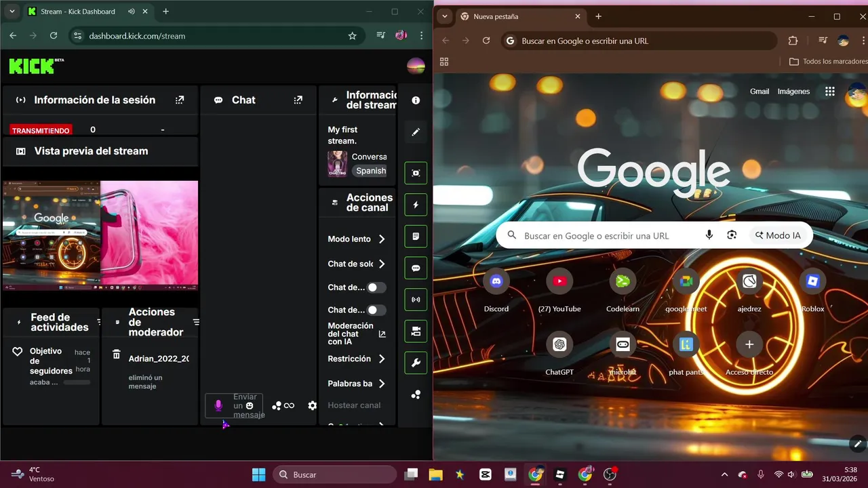Open Kick profile avatar menu

pyautogui.click(x=416, y=66)
